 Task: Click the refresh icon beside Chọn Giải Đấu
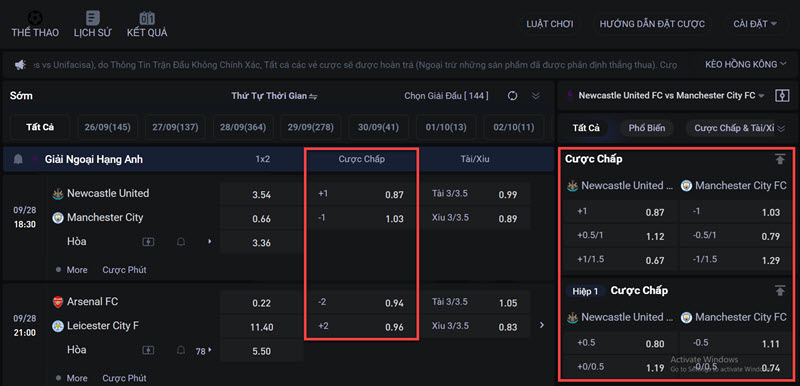point(513,96)
